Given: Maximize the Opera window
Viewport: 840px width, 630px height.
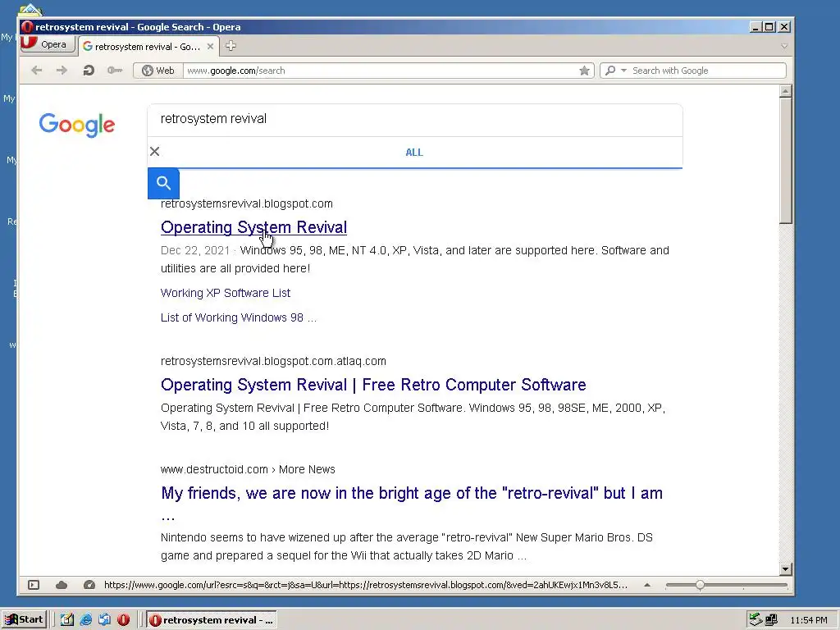Looking at the screenshot, I should 769,27.
